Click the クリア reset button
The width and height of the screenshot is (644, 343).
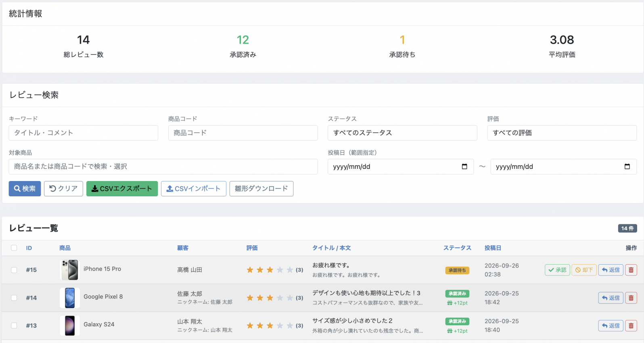tap(63, 189)
